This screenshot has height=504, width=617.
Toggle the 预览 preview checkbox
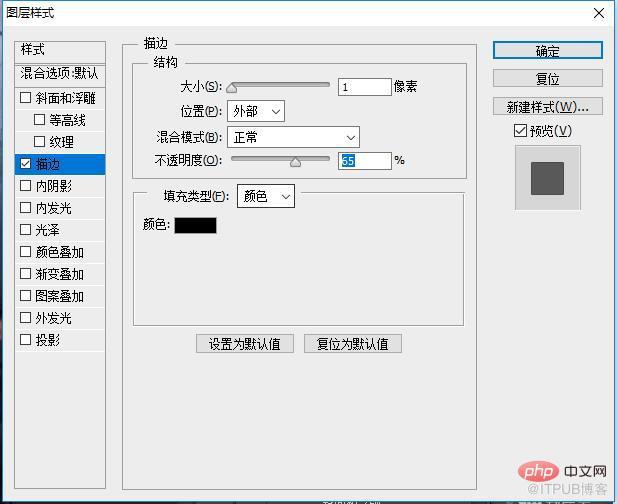tap(520, 131)
